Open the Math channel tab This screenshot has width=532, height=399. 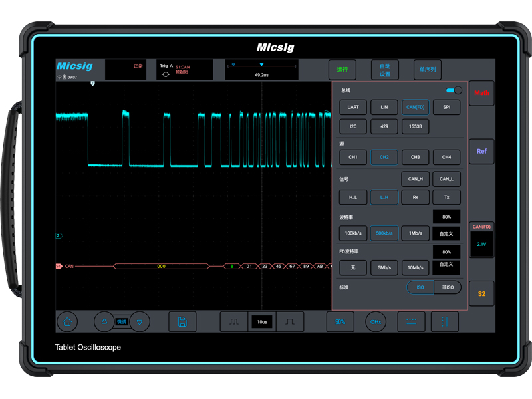tap(481, 94)
